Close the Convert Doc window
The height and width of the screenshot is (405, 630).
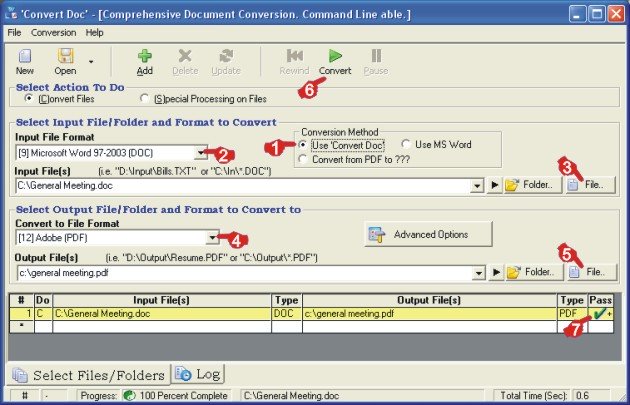click(x=616, y=14)
